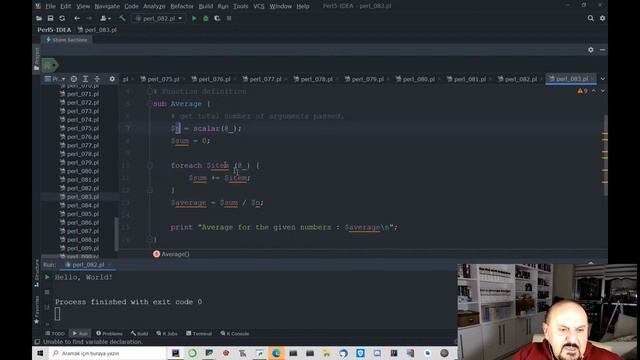Viewport: 640px width, 360px height.
Task: Open IDE settings gear at top right
Action: (602, 18)
